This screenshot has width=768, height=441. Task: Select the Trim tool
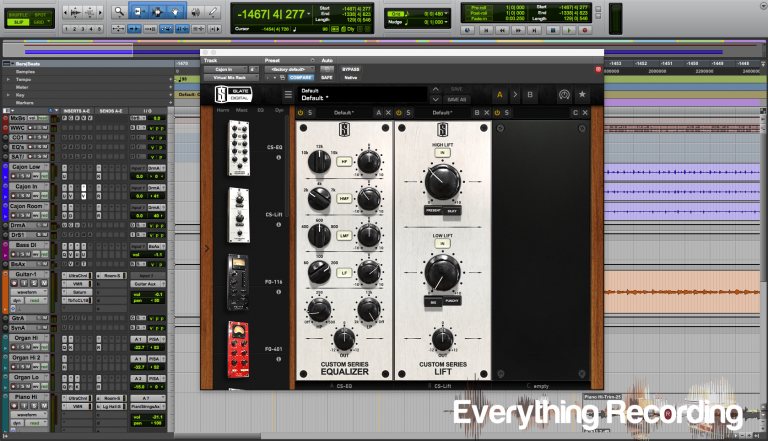138,11
